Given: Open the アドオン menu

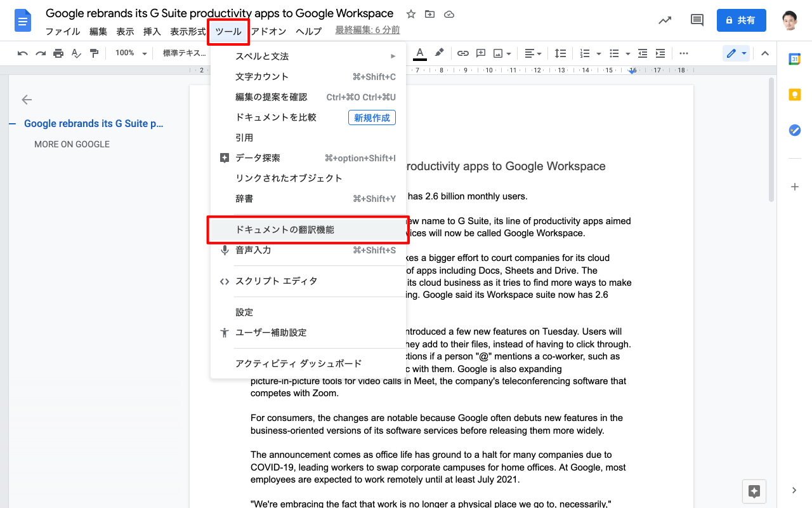Looking at the screenshot, I should click(x=268, y=31).
